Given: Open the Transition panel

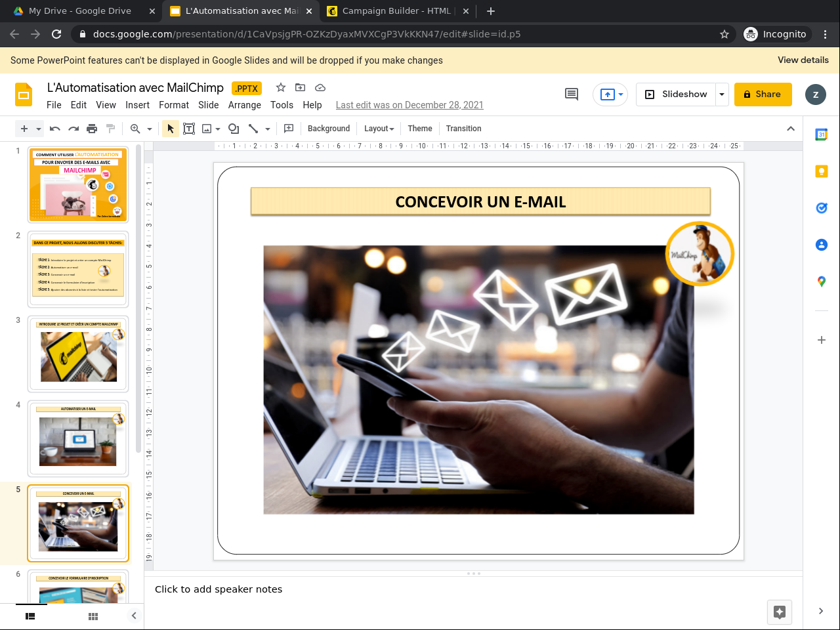Looking at the screenshot, I should tap(464, 129).
